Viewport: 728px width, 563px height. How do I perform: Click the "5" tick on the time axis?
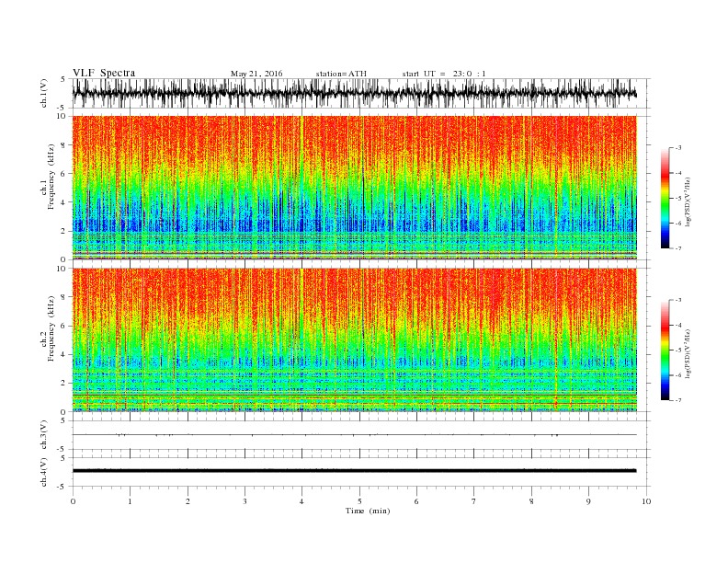pyautogui.click(x=359, y=501)
